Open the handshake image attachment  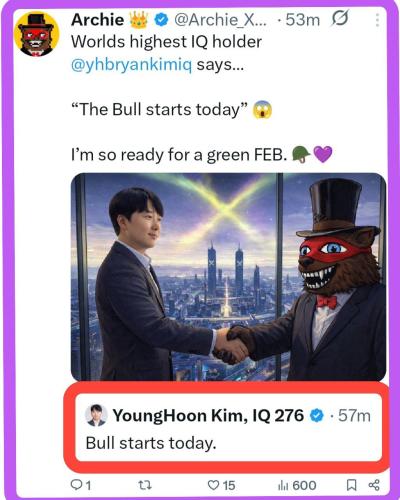(x=228, y=277)
